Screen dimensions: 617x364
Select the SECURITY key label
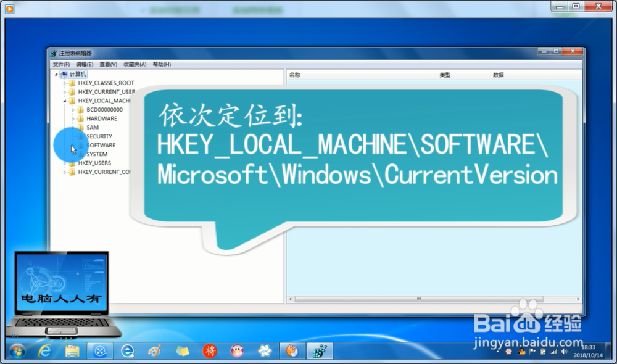99,136
